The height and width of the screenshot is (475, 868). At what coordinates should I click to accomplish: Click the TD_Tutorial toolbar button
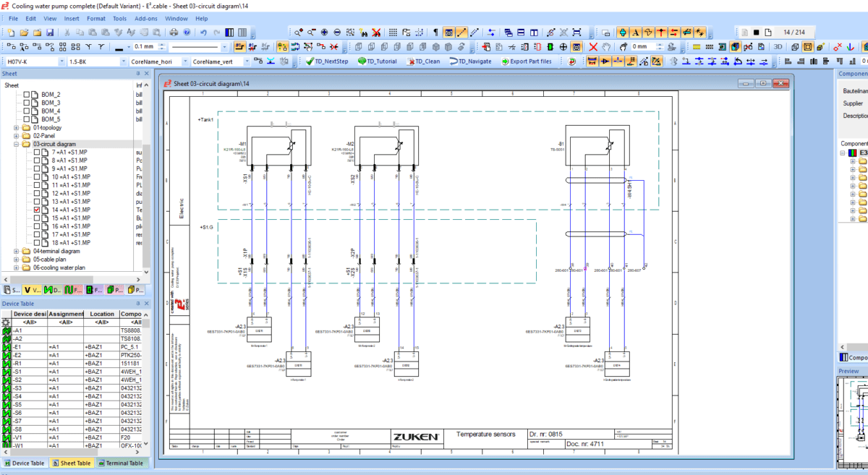pos(377,61)
